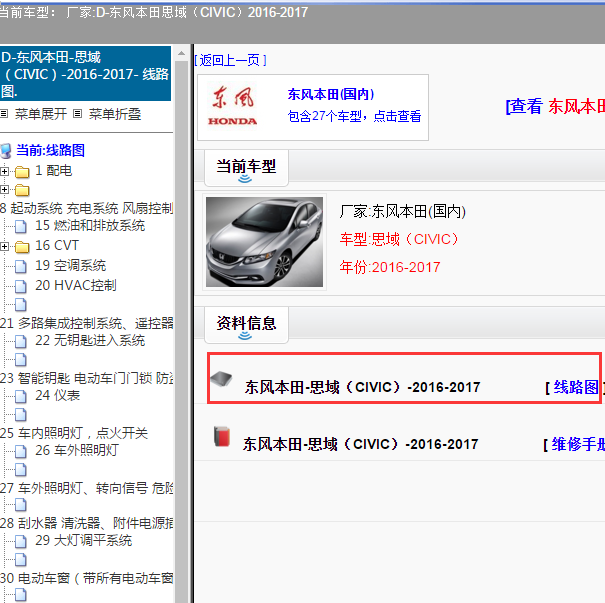Open 28 刮水器 清洗器 entry
Screen dimensions: 605x603
coord(86,523)
